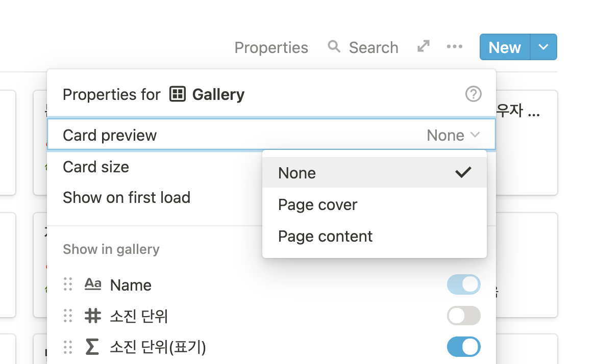This screenshot has height=364, width=596.
Task: Click the expand full page arrows icon
Action: click(x=423, y=47)
